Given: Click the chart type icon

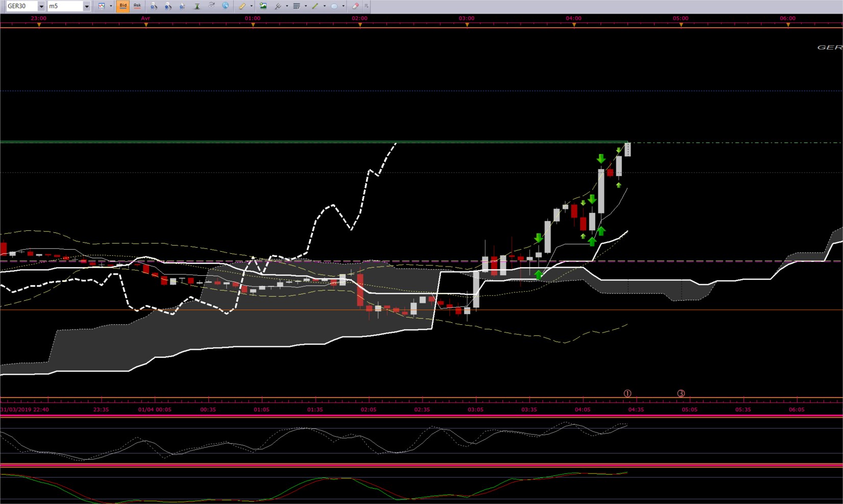Looking at the screenshot, I should coord(102,6).
